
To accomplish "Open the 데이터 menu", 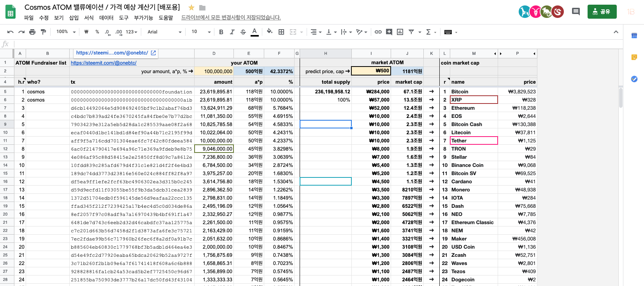I will [106, 18].
